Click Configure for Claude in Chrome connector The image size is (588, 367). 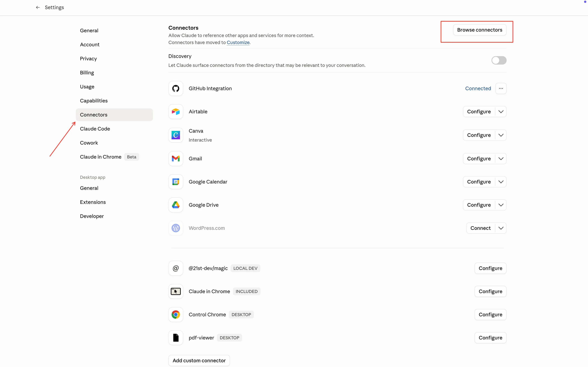point(490,291)
